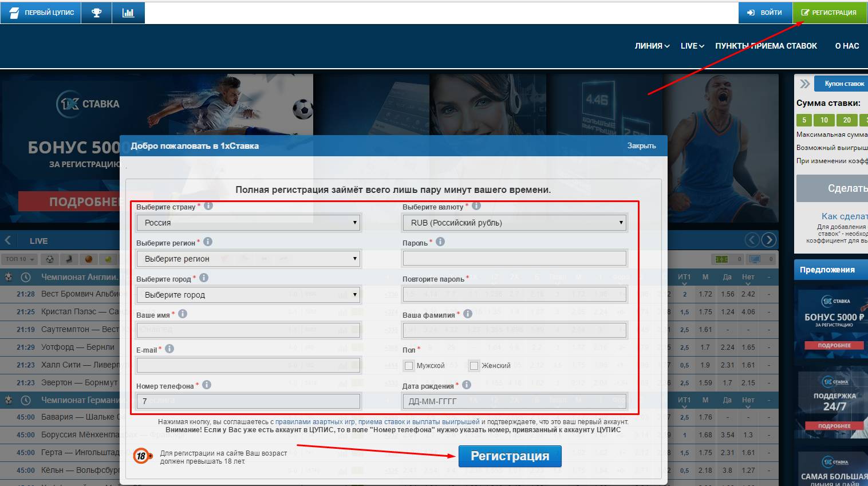Click info icon next to Выберите страну
The height and width of the screenshot is (486, 868).
click(x=208, y=206)
